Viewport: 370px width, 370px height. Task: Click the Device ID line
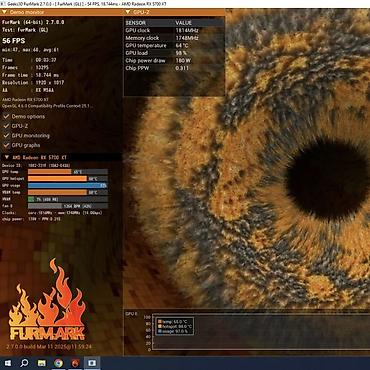(36, 165)
